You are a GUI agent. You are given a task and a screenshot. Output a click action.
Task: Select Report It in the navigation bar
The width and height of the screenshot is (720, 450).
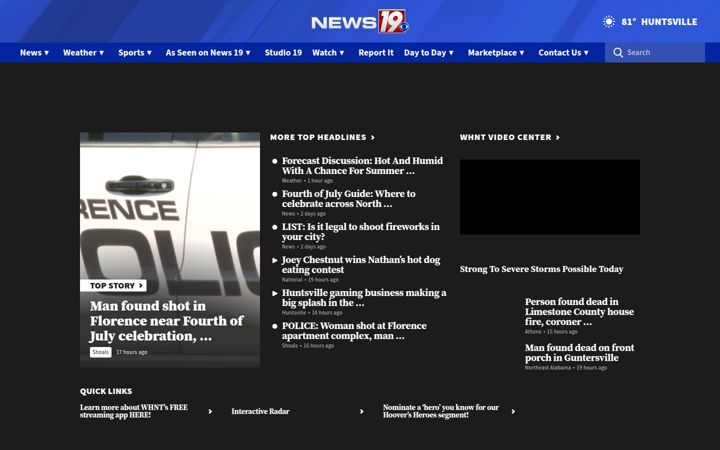click(376, 52)
